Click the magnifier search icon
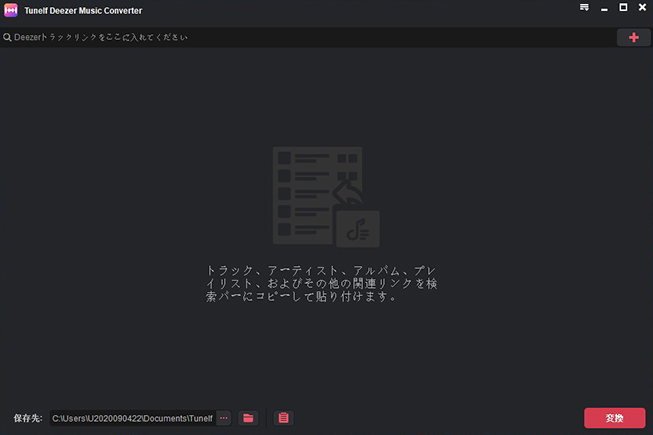 click(7, 37)
